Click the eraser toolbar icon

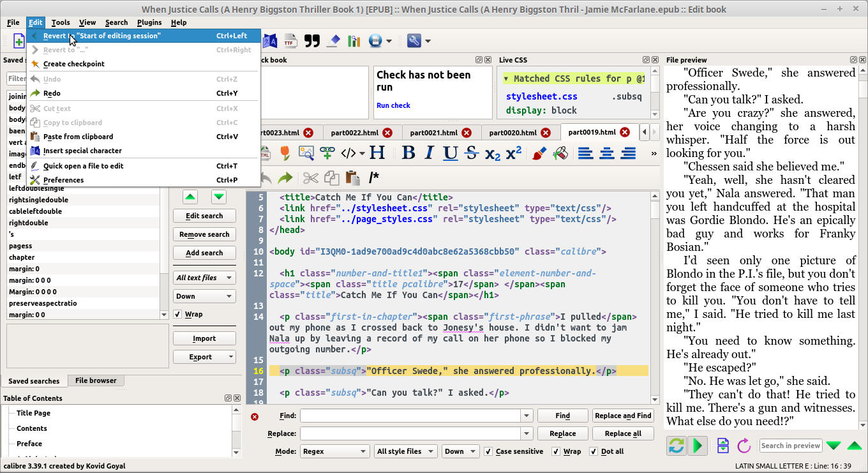point(333,41)
